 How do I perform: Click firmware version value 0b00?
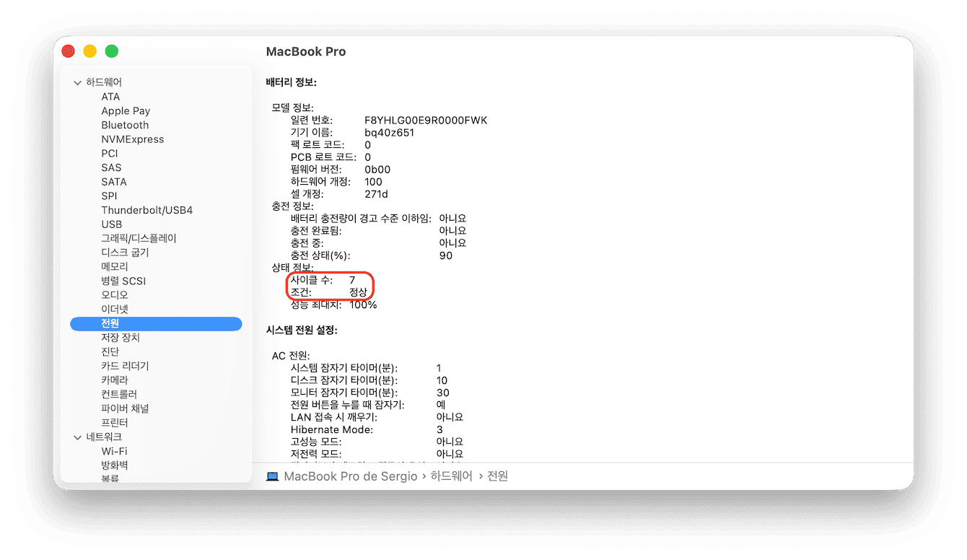pos(377,170)
